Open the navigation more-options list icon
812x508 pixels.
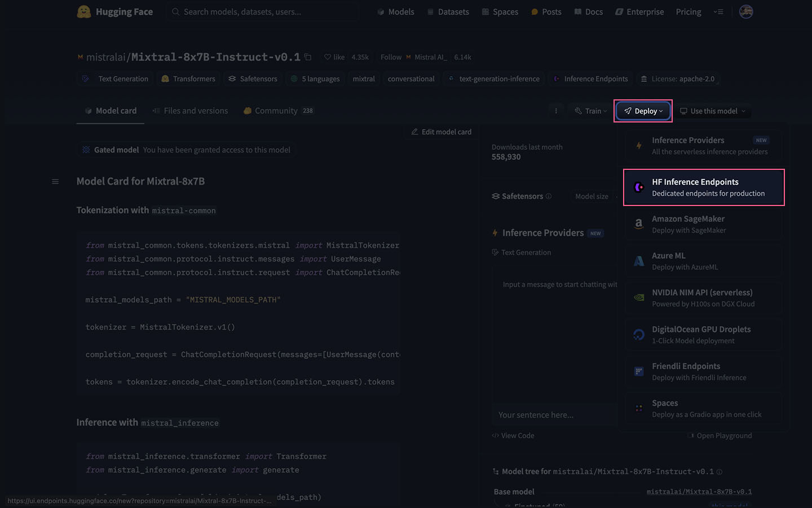[718, 12]
